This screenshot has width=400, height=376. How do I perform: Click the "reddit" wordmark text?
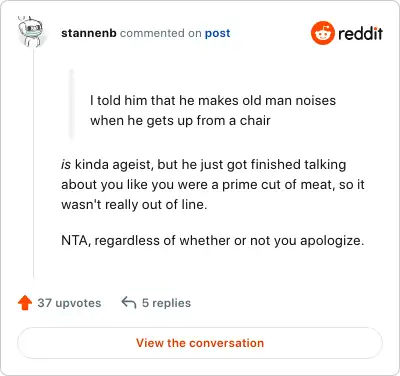360,33
